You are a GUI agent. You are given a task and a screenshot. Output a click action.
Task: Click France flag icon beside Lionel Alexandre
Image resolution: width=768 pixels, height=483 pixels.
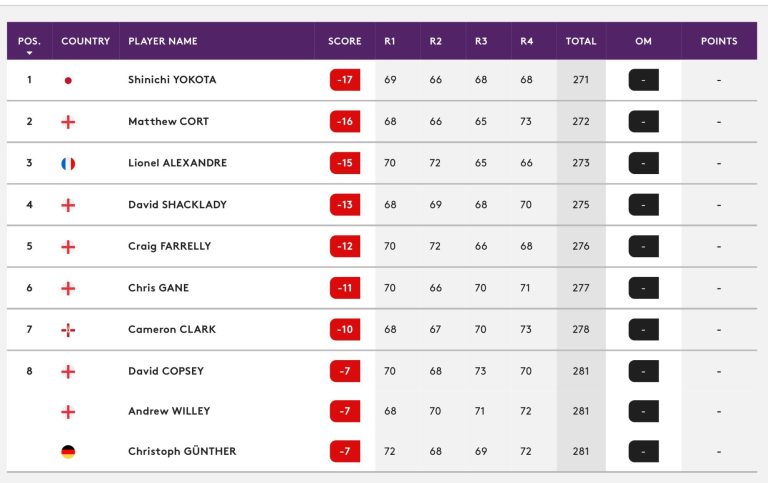click(68, 164)
